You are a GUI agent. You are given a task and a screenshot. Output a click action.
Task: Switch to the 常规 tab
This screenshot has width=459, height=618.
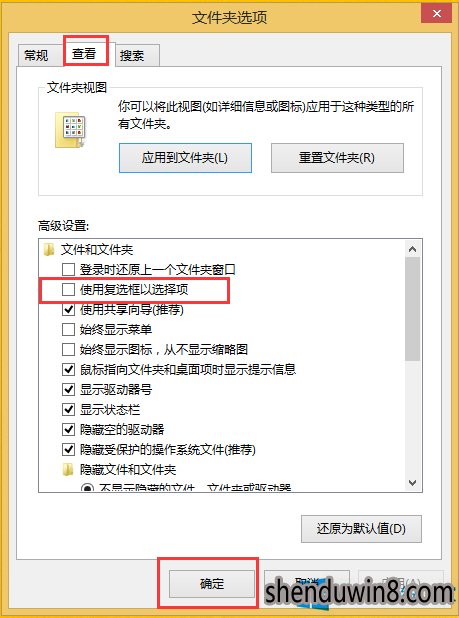37,55
